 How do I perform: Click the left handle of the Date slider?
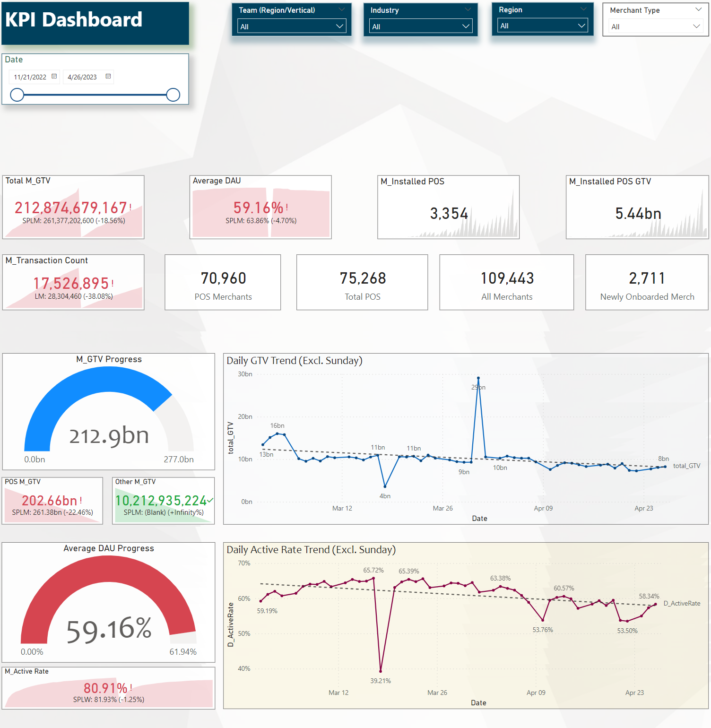coord(17,95)
